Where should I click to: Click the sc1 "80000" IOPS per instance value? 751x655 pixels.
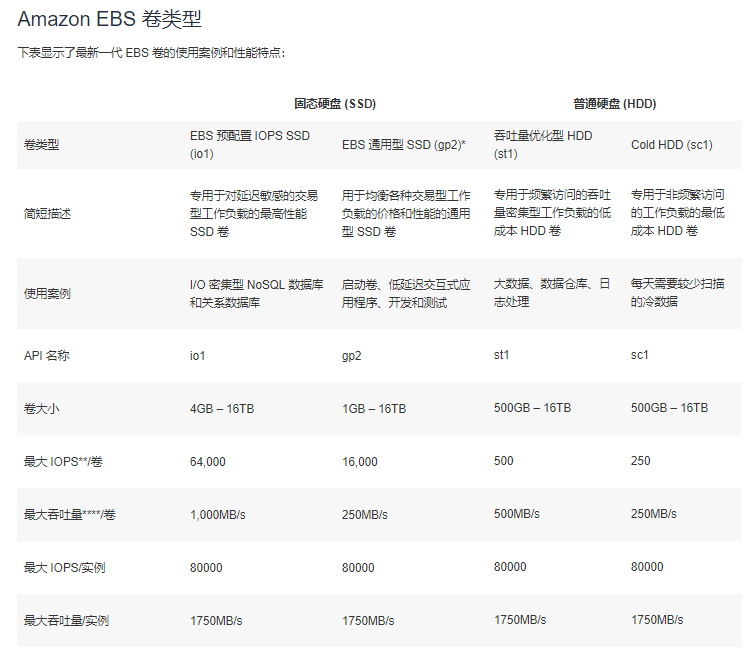click(647, 567)
